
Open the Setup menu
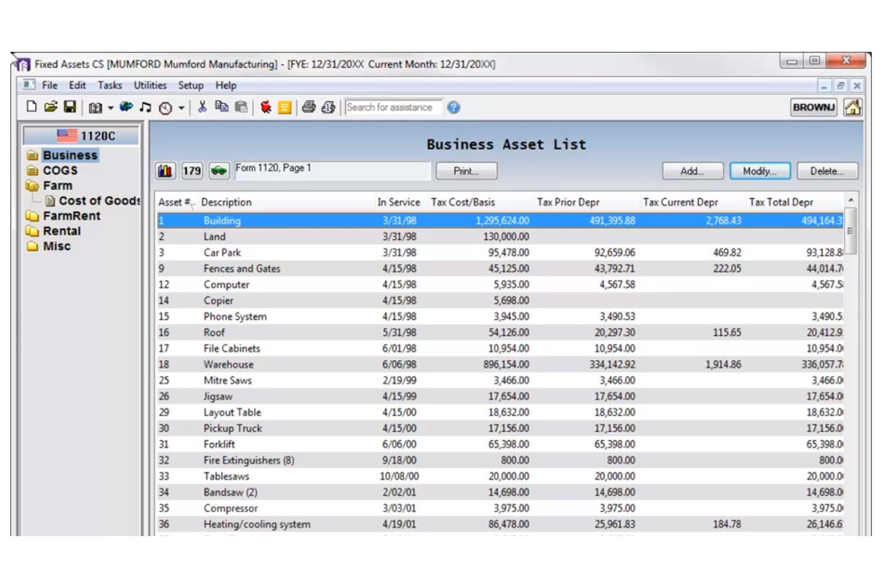(191, 85)
